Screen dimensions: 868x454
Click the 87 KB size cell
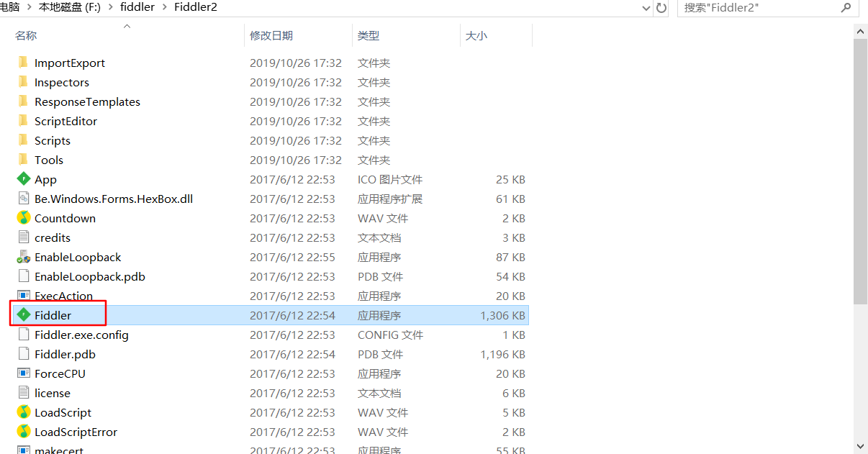[511, 258]
